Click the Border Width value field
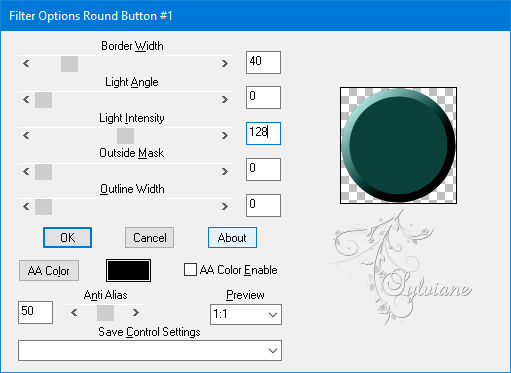511x373 pixels. (x=263, y=62)
